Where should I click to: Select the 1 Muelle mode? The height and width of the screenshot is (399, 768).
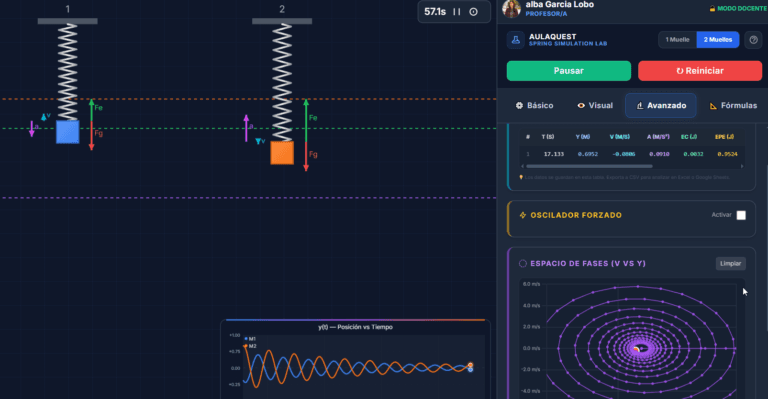pyautogui.click(x=677, y=40)
